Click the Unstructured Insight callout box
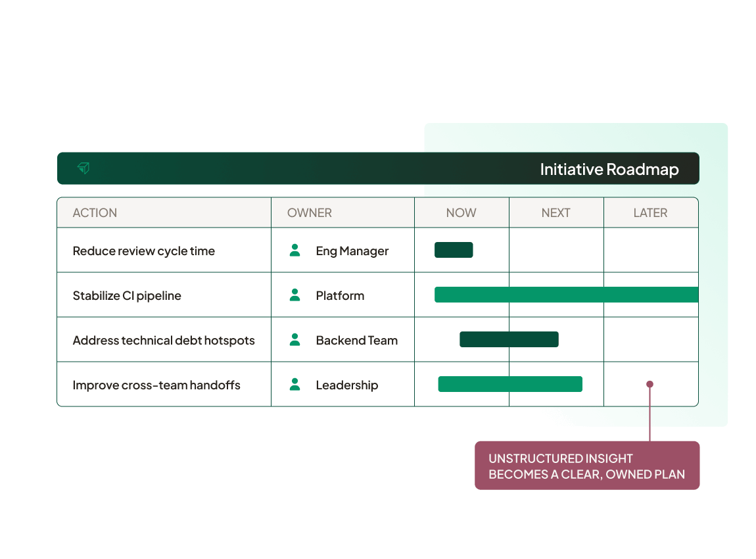This screenshot has height=559, width=756. click(x=587, y=466)
